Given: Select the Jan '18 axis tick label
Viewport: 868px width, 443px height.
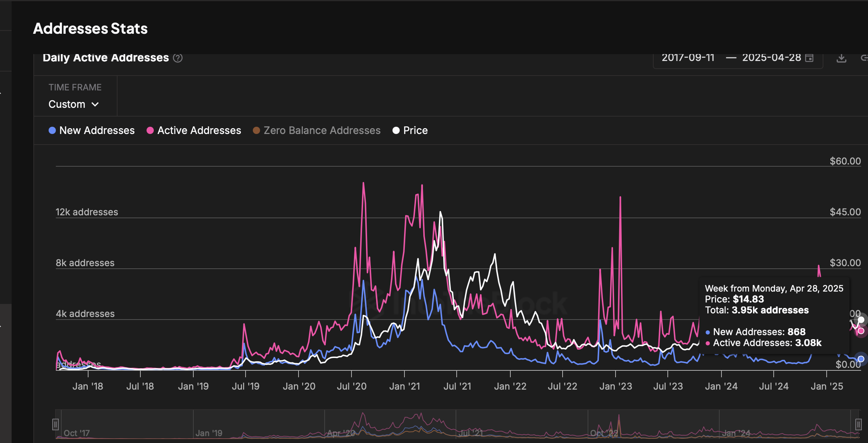Looking at the screenshot, I should pos(88,386).
